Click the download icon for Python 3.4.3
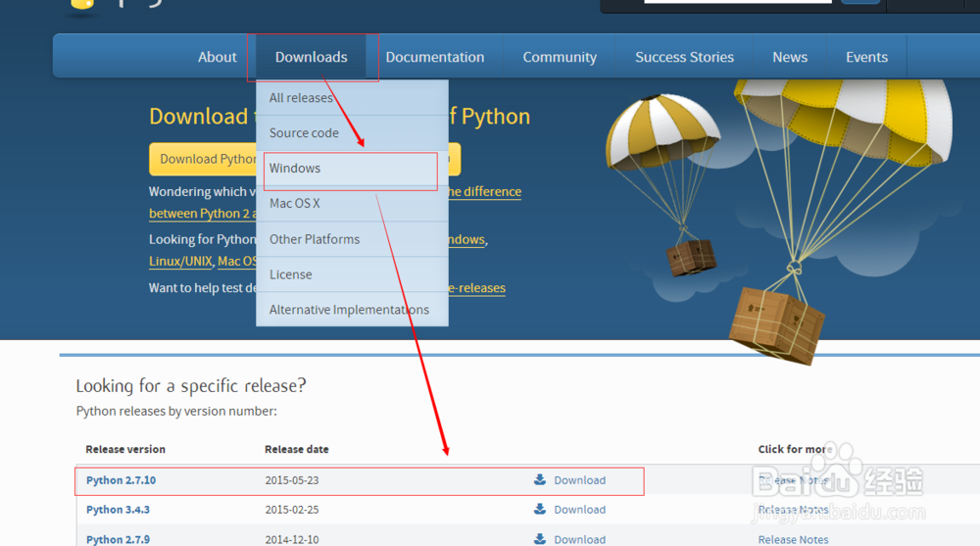The height and width of the screenshot is (546, 980). coord(540,509)
